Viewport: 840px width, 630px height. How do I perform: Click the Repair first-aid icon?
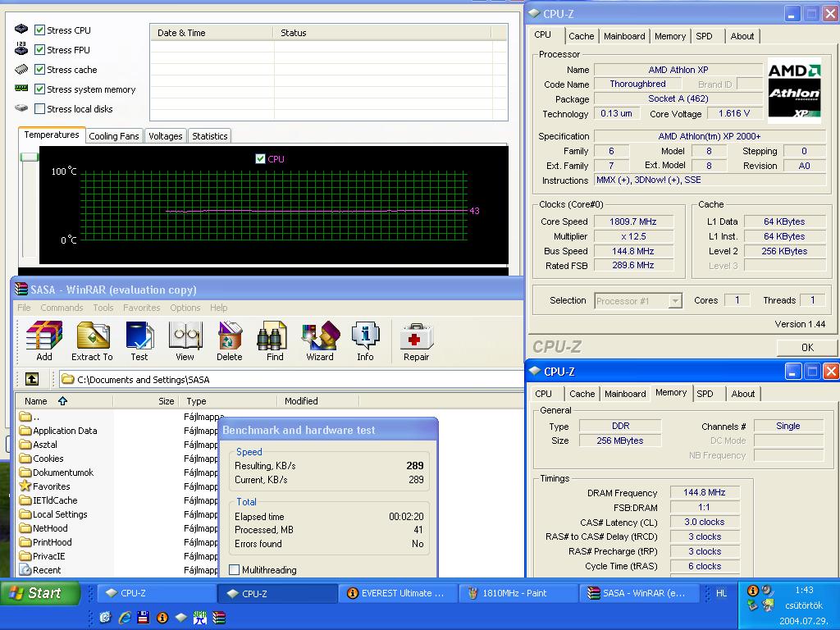click(x=416, y=340)
